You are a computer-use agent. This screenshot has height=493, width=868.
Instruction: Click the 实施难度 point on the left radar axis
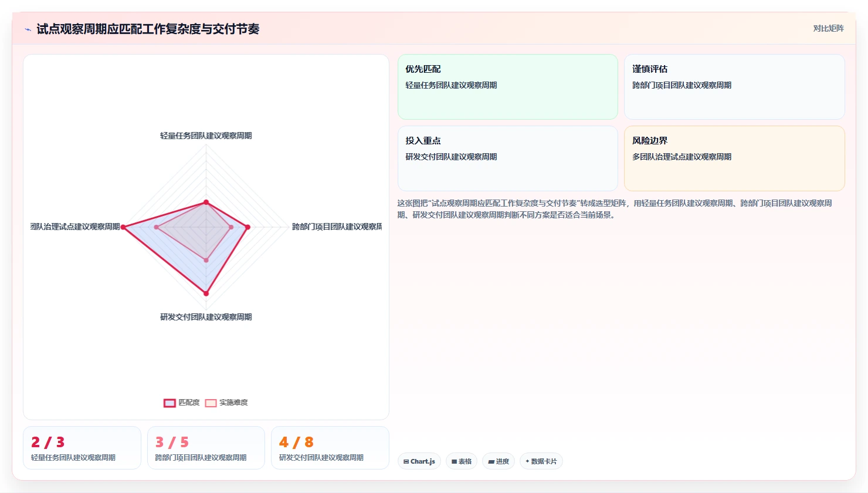pos(157,227)
